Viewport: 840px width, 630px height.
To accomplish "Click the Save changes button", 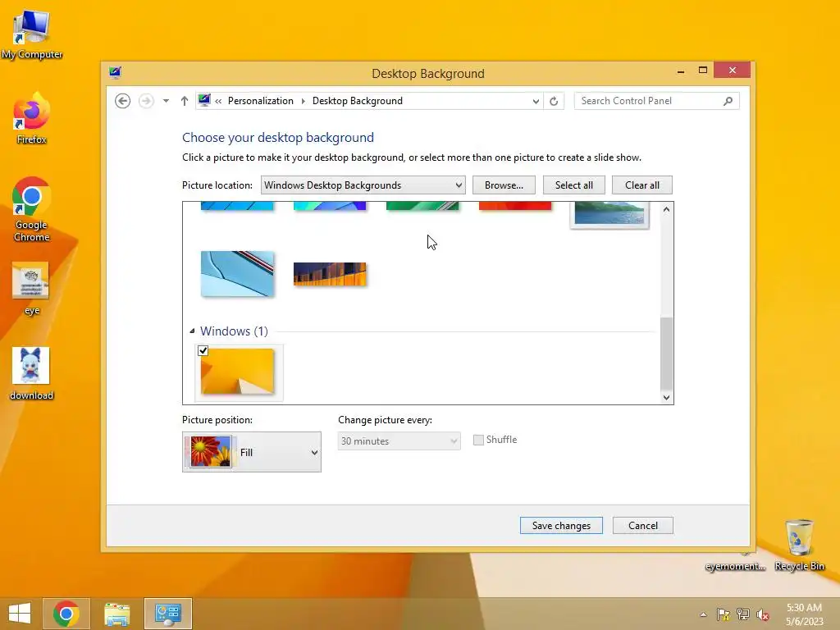I will [561, 526].
